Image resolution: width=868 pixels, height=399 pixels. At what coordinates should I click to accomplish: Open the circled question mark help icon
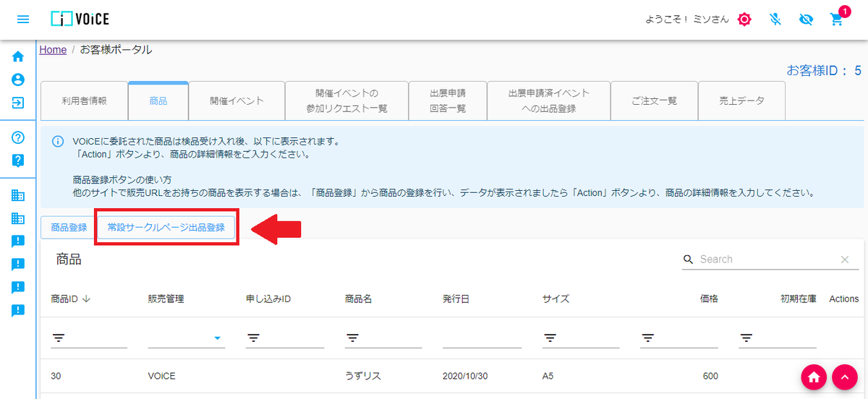18,137
